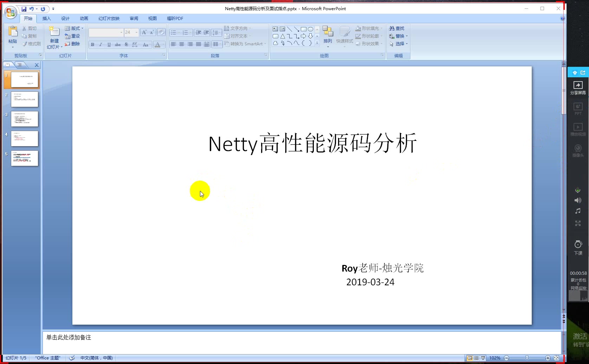Align text left

(173, 44)
